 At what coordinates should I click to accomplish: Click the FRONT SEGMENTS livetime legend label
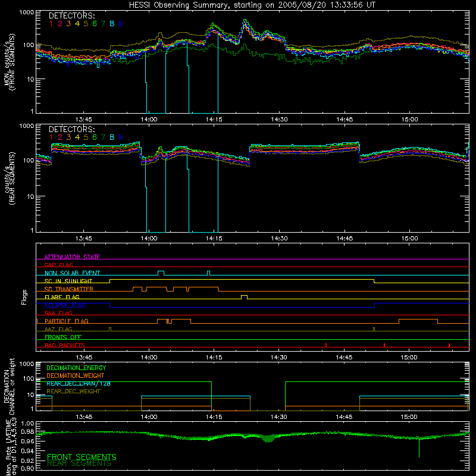82,457
